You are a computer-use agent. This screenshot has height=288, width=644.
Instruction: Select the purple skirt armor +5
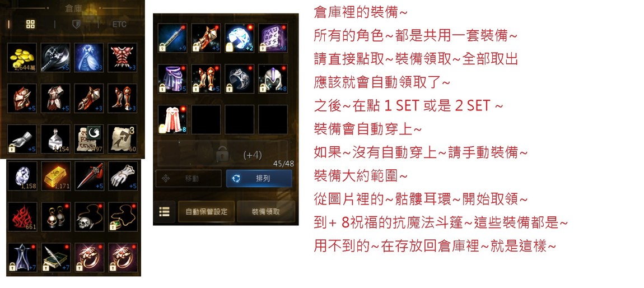[172, 78]
